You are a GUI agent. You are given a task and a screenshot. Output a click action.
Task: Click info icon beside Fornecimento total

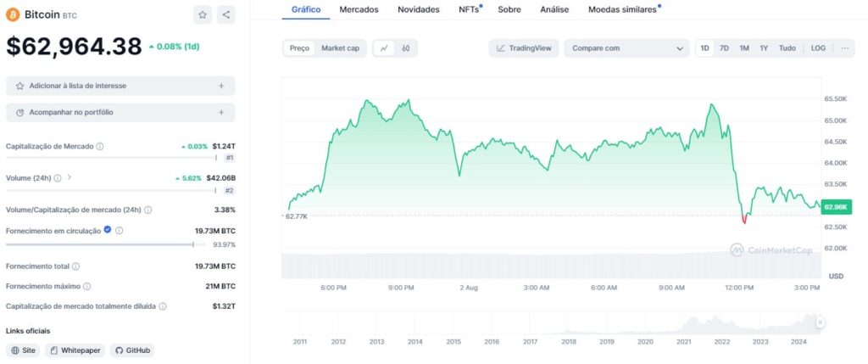(75, 266)
